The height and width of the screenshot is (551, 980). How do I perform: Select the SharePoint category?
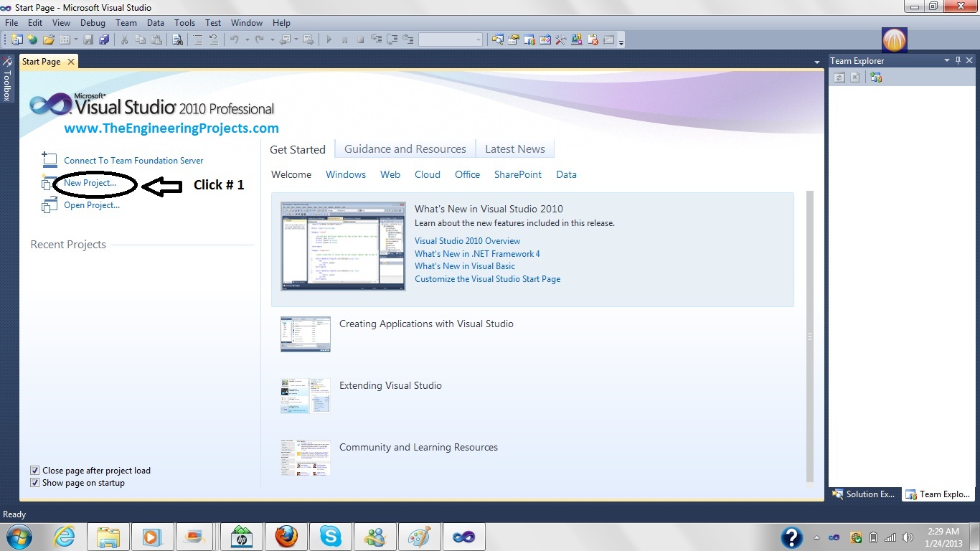[x=518, y=174]
